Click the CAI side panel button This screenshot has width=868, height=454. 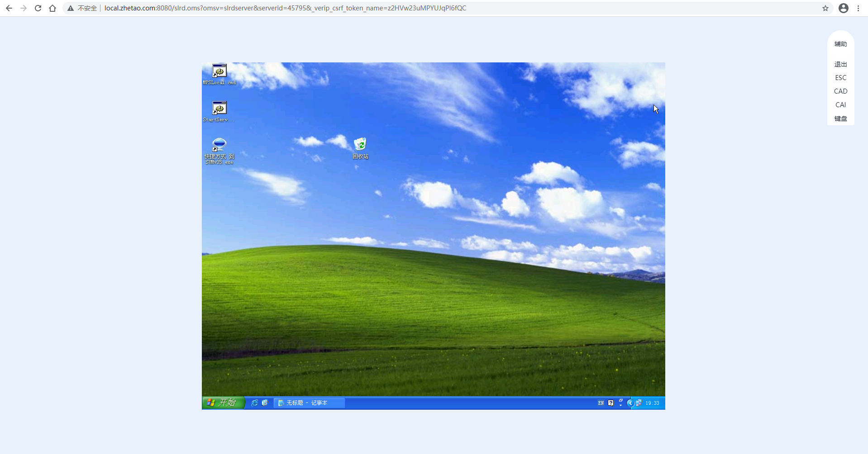pos(840,105)
